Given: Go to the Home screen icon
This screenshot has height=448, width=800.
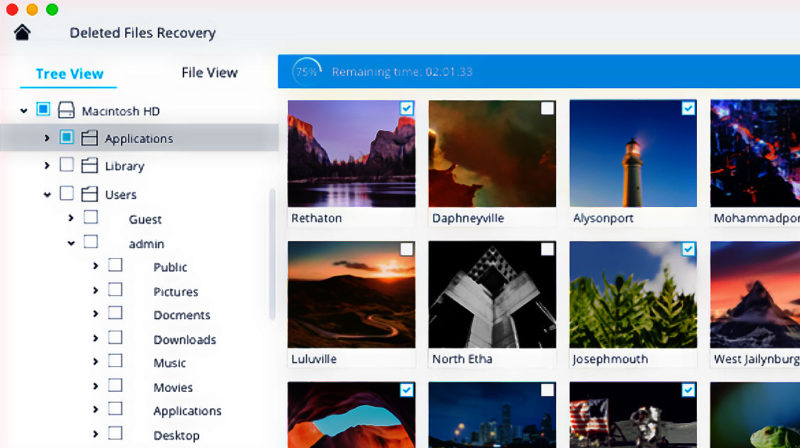Looking at the screenshot, I should click(22, 33).
